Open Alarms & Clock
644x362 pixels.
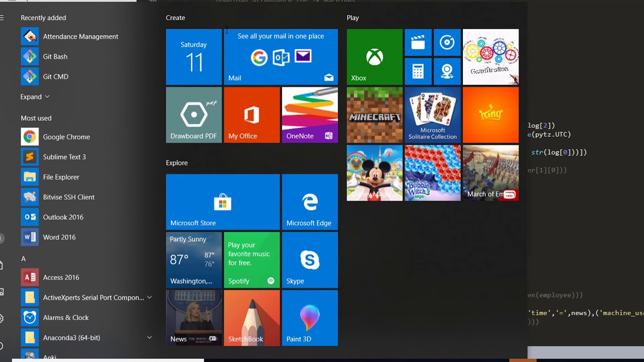click(86, 318)
